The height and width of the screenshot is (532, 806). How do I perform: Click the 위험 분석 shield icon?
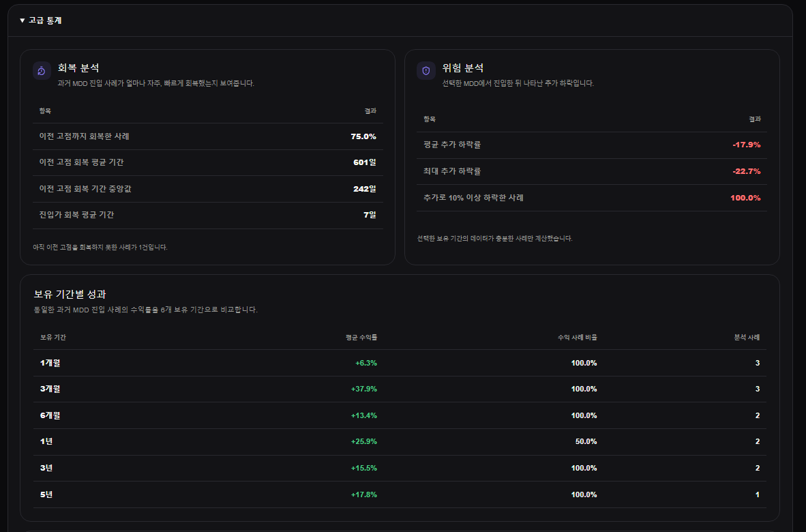point(426,71)
